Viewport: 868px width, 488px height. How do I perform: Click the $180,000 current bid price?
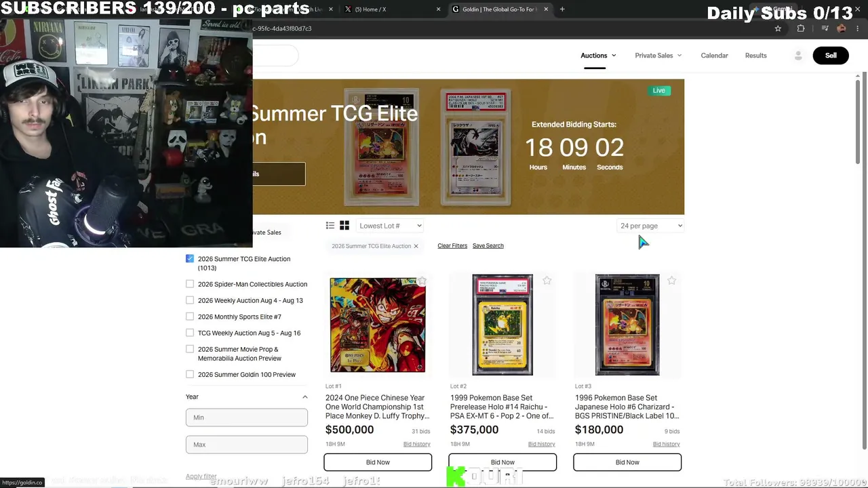click(599, 430)
